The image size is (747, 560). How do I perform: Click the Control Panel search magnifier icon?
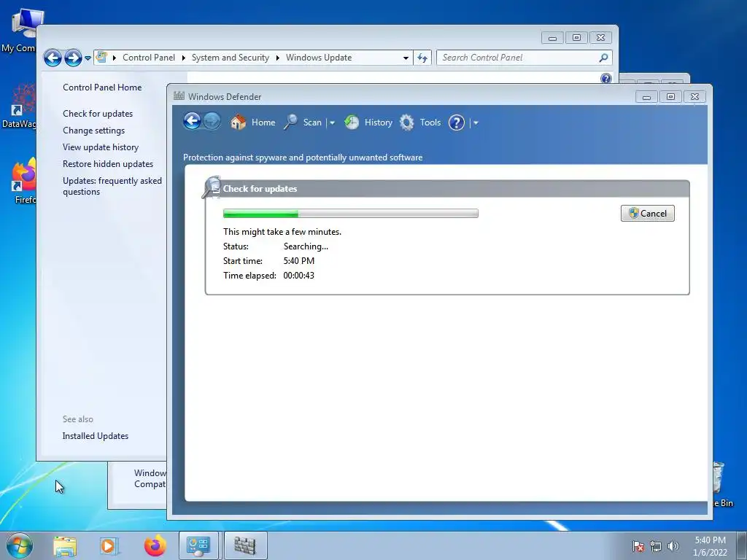click(603, 58)
